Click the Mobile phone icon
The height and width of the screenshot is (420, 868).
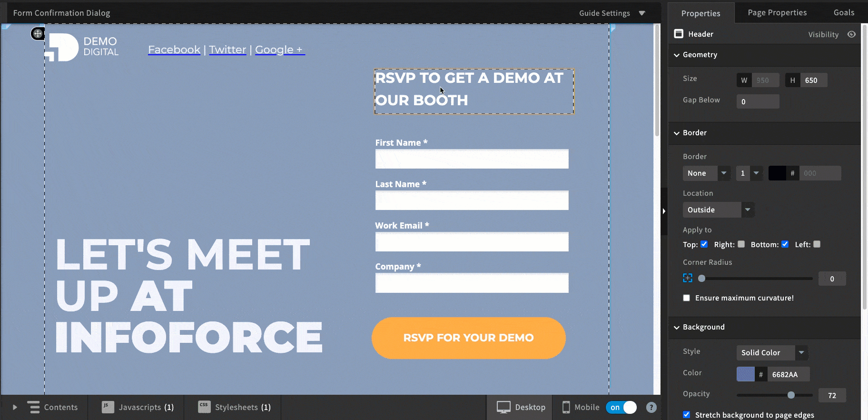click(x=566, y=407)
